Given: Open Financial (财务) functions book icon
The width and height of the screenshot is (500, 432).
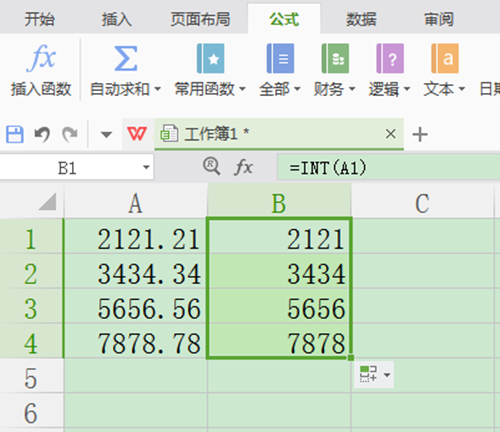Looking at the screenshot, I should [x=335, y=58].
